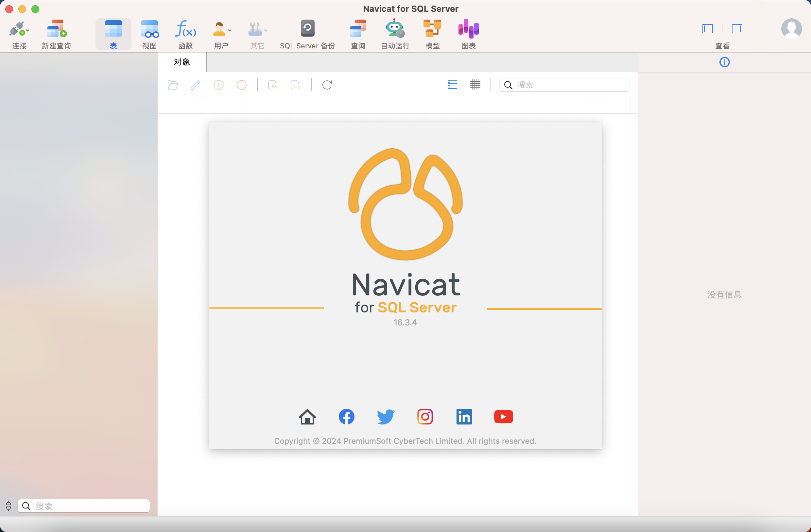Expand the User (用户) dropdown arrow

(x=230, y=31)
